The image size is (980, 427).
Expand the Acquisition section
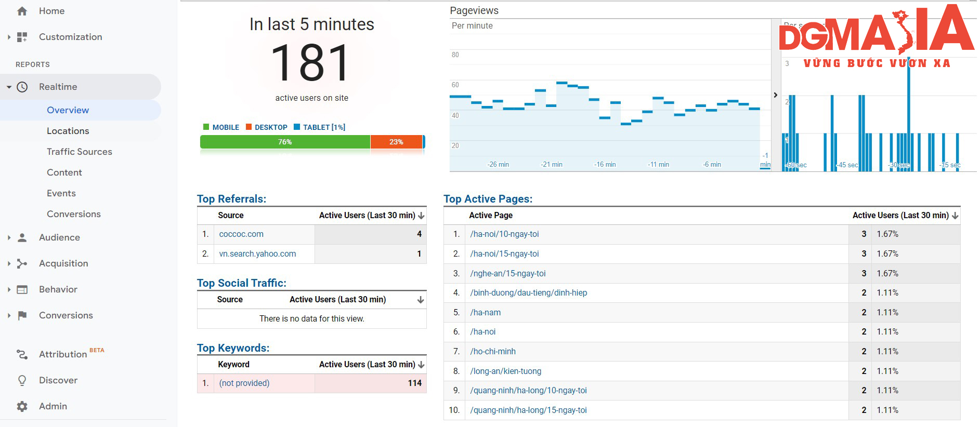[9, 263]
